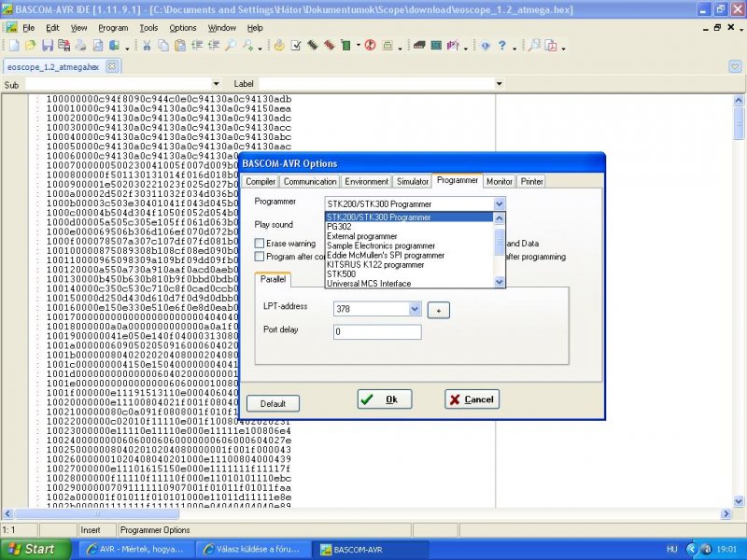Image resolution: width=747 pixels, height=560 pixels.
Task: Click the Copy toolbar icon
Action: (163, 46)
